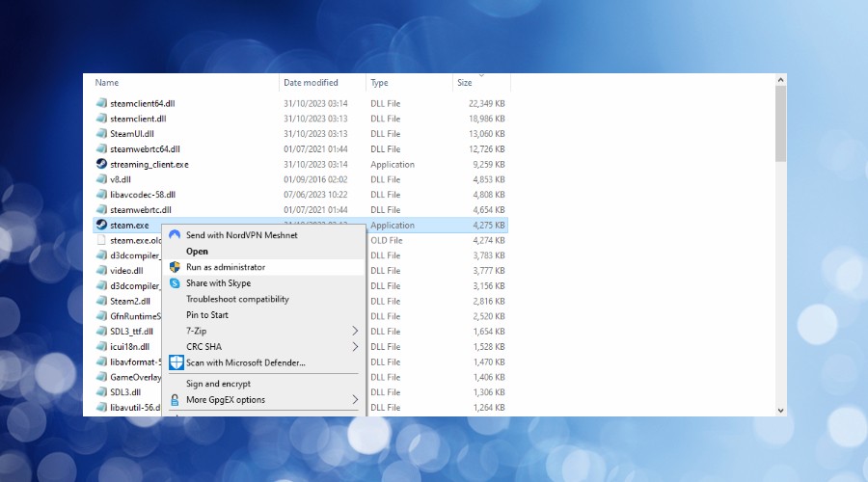
Task: Select Sign and encrypt
Action: tap(218, 384)
